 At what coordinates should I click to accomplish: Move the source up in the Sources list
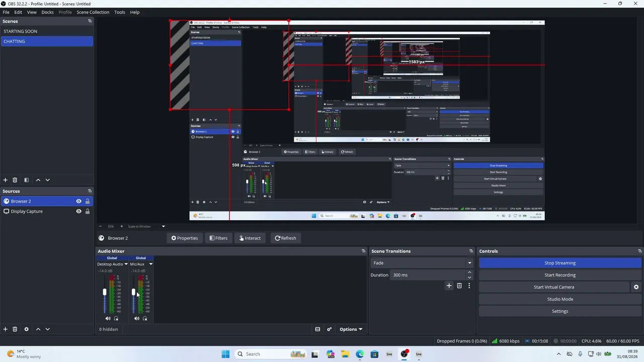(x=38, y=329)
